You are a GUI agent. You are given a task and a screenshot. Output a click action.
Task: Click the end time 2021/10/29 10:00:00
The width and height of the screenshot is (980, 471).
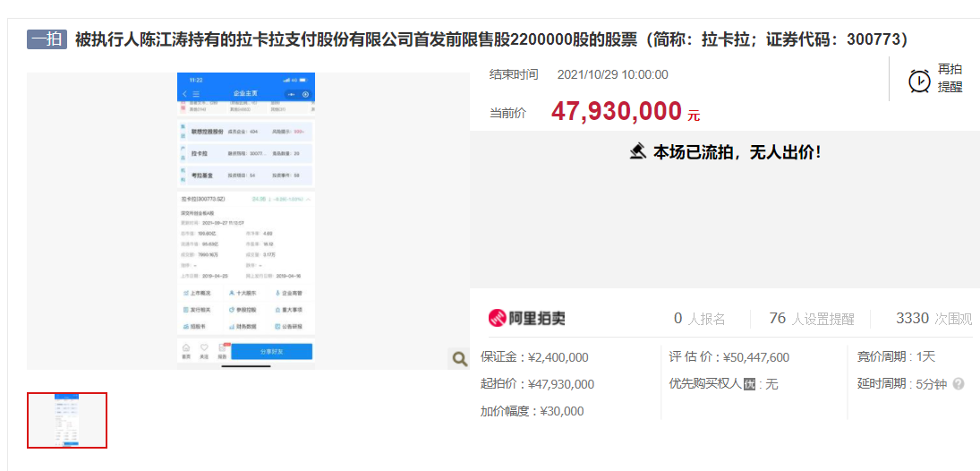click(x=612, y=75)
